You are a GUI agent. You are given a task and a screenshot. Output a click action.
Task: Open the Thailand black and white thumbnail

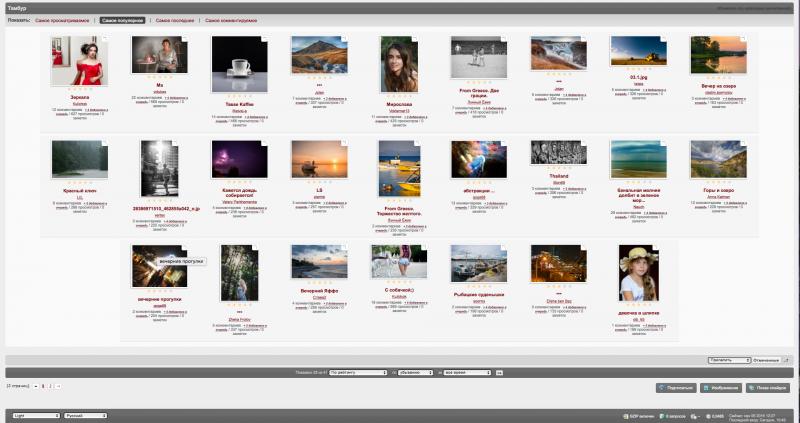[559, 152]
